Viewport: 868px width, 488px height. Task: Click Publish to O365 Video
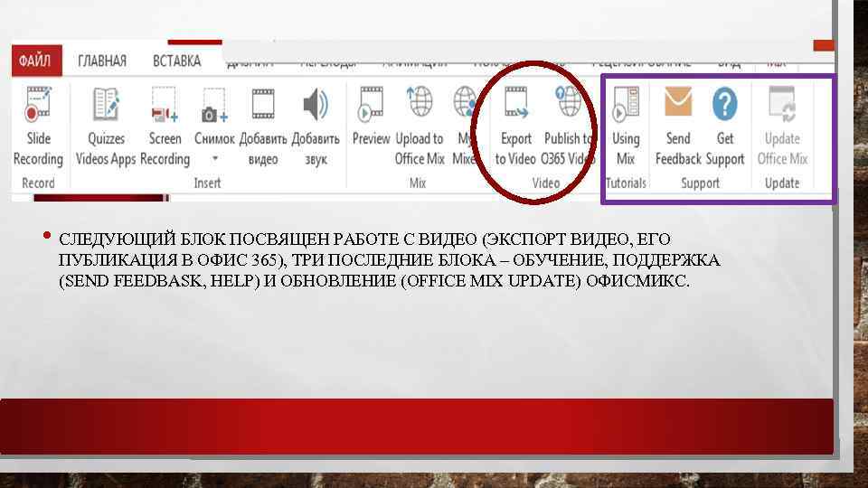[568, 127]
